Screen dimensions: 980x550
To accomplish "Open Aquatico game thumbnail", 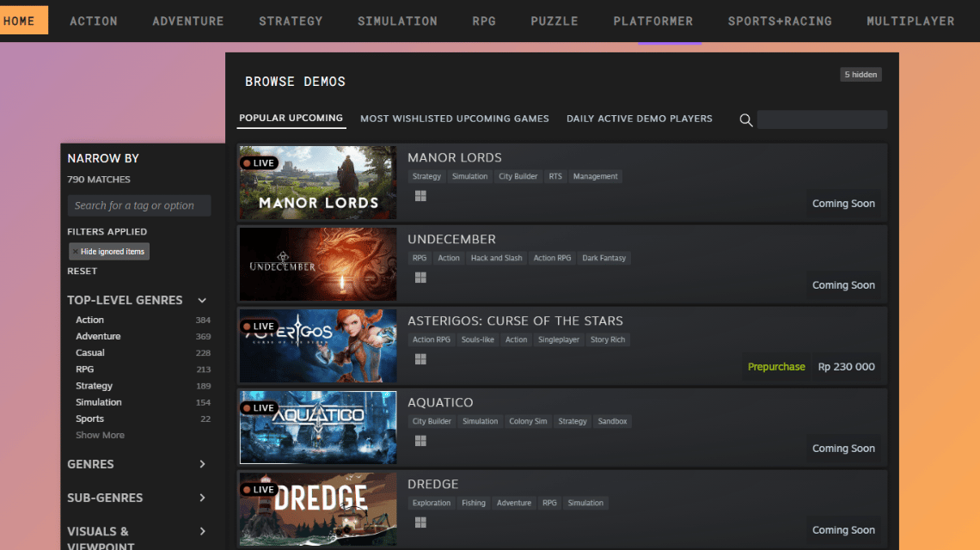I will [x=318, y=427].
